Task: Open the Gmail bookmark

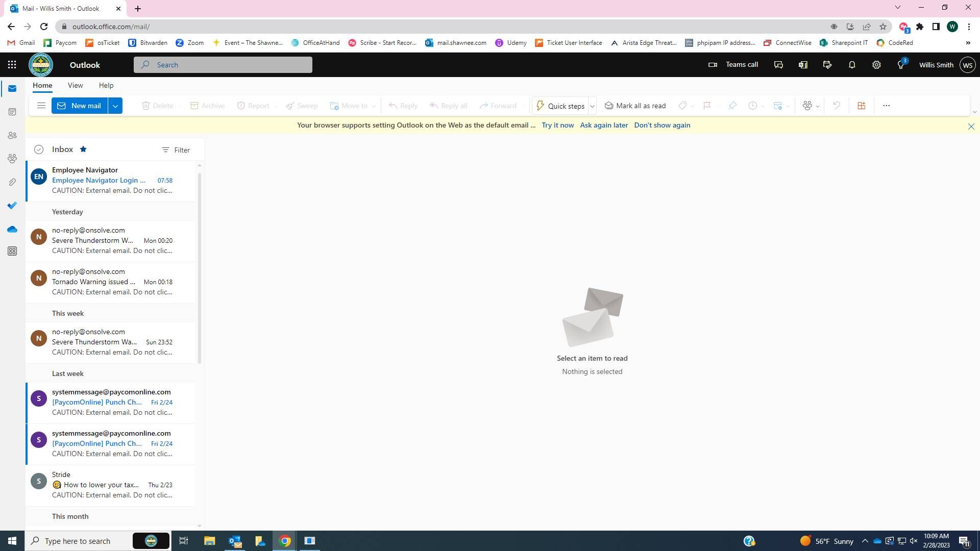Action: 21,43
